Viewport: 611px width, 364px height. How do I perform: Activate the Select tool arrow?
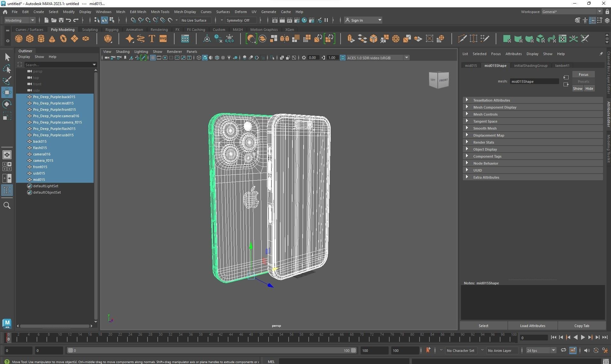[x=7, y=57]
